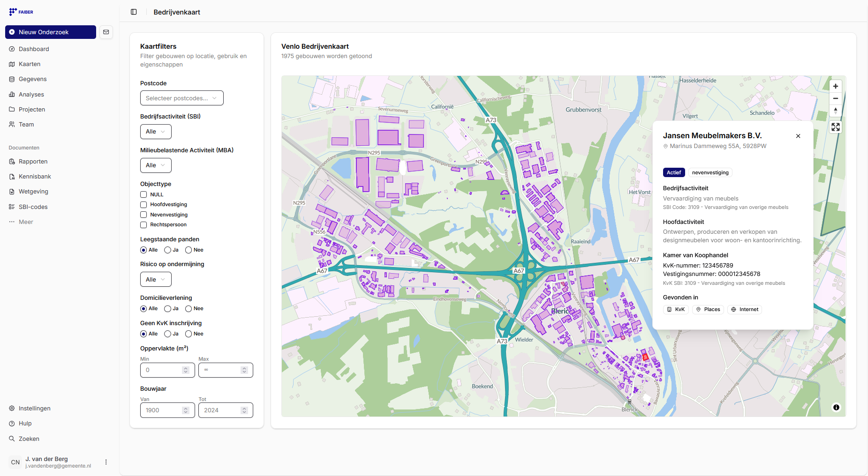Open the Wetgeving menu item

33,191
